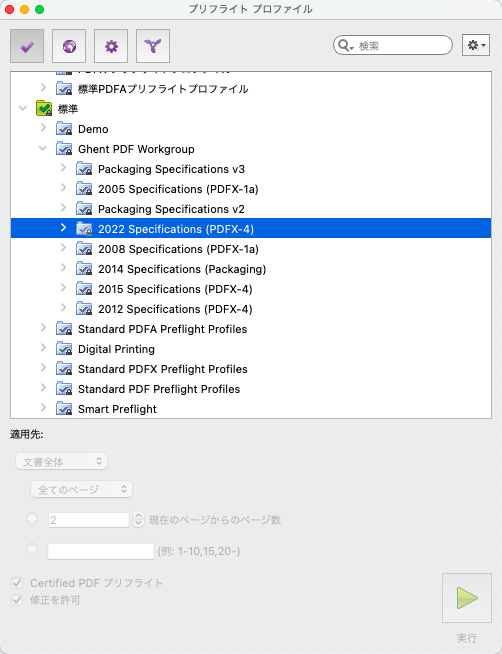Viewport: 502px width, 654px height.
Task: Expand 2005 Specifications (PDFX-1a)
Action: click(63, 188)
